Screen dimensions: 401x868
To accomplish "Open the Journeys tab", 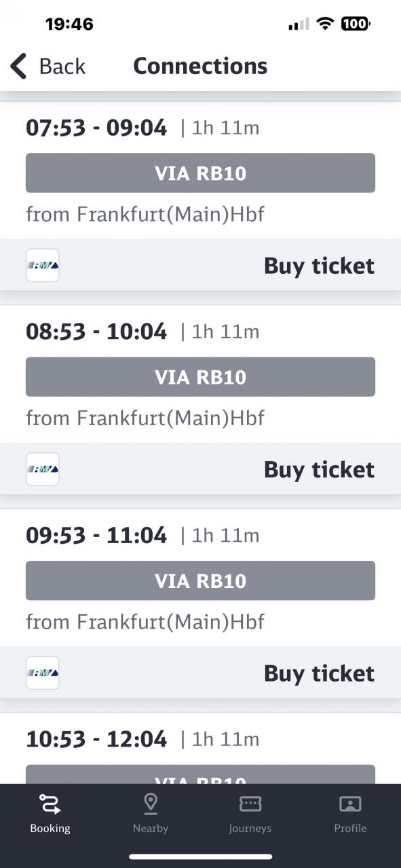I will pos(250,813).
